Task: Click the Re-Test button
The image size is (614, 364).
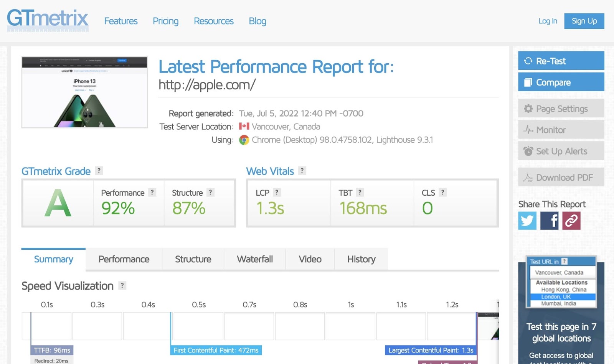Action: click(x=561, y=61)
